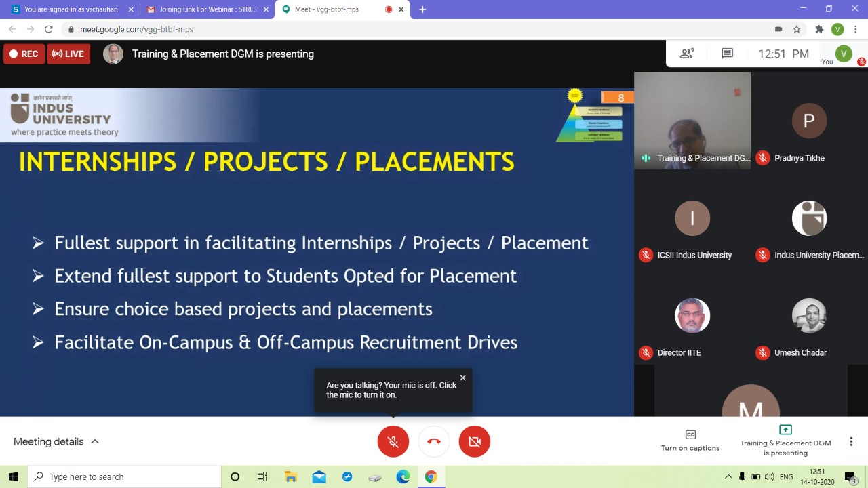Open the participants list icon
Viewport: 868px width, 488px height.
[x=687, y=54]
